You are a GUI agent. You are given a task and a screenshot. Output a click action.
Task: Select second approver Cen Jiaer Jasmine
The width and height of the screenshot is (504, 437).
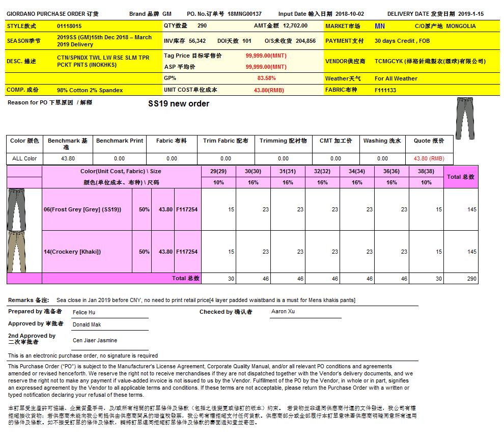tap(95, 340)
